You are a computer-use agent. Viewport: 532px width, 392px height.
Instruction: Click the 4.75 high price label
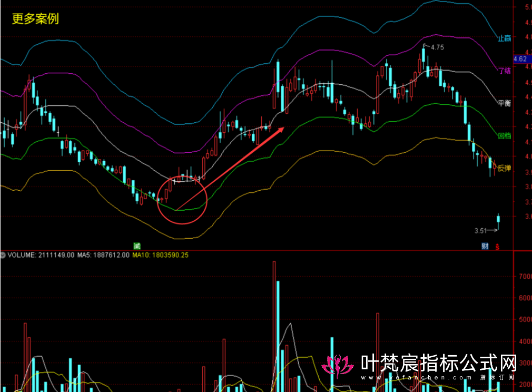click(437, 47)
